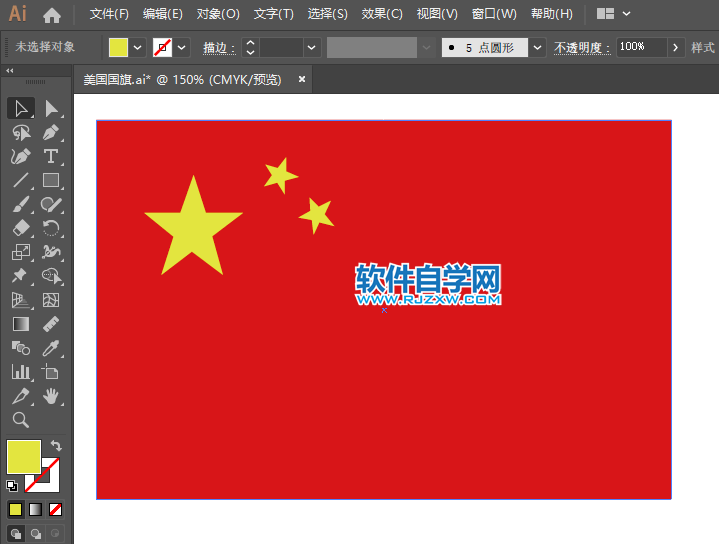Select the Width warp tool

pos(51,252)
